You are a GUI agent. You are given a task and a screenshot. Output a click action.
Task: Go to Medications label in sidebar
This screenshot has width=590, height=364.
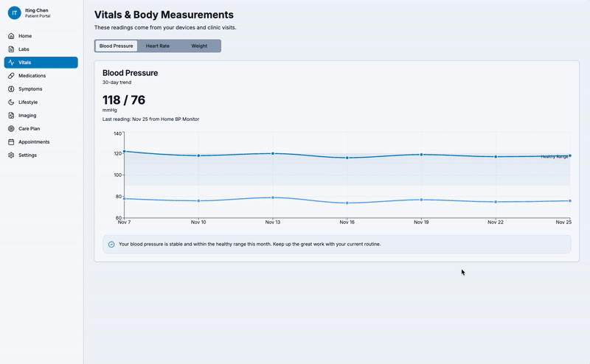[32, 76]
